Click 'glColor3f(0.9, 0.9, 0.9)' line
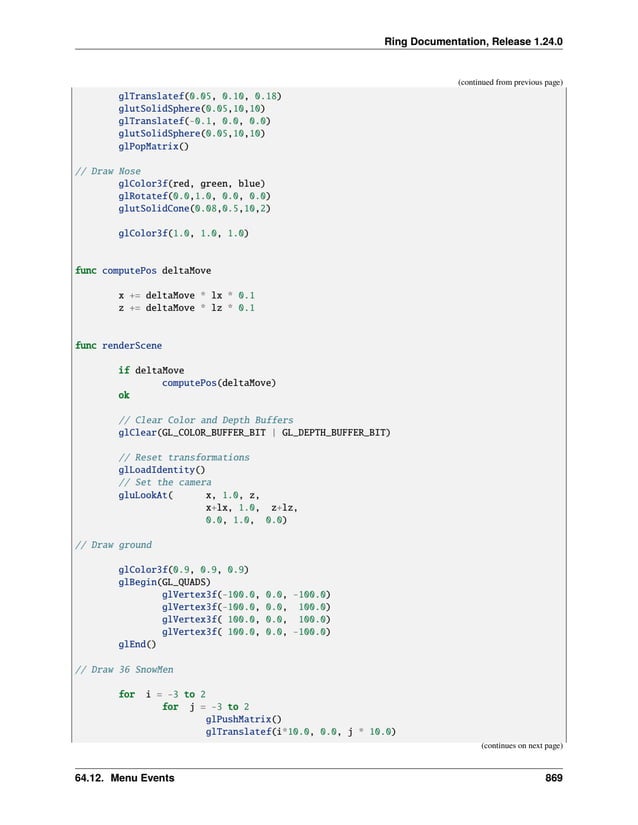This screenshot has height=825, width=638. (x=184, y=570)
